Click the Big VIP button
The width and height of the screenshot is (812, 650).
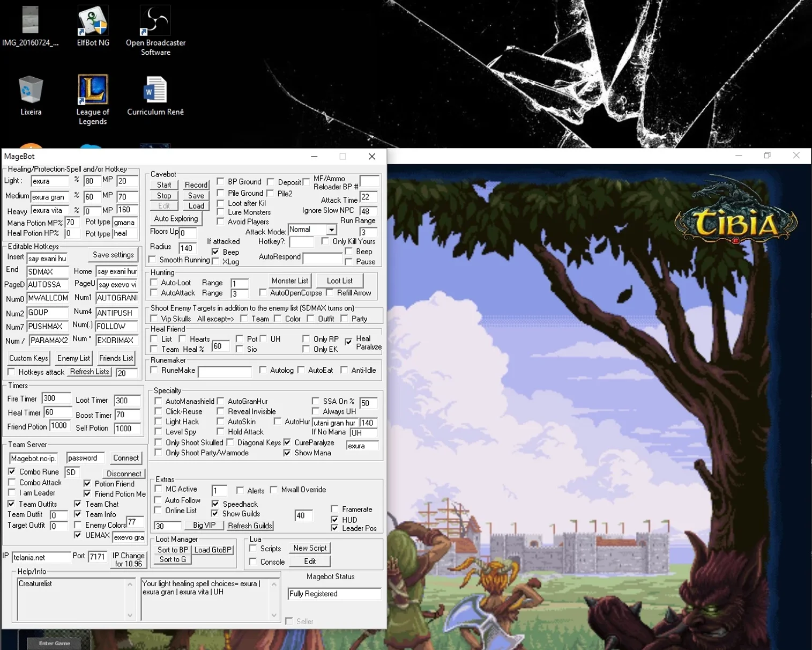coord(204,526)
